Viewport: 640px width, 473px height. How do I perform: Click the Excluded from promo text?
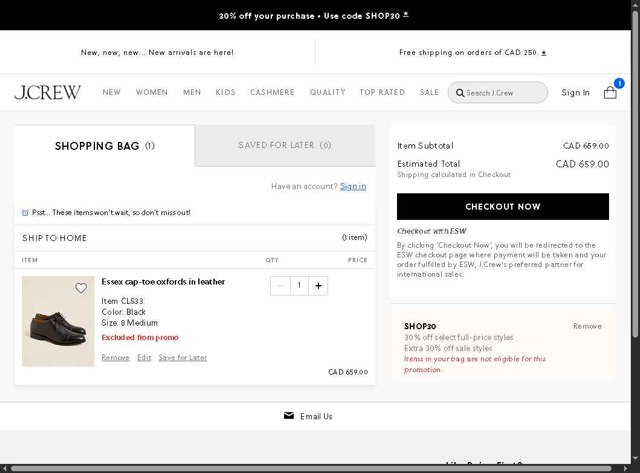140,338
